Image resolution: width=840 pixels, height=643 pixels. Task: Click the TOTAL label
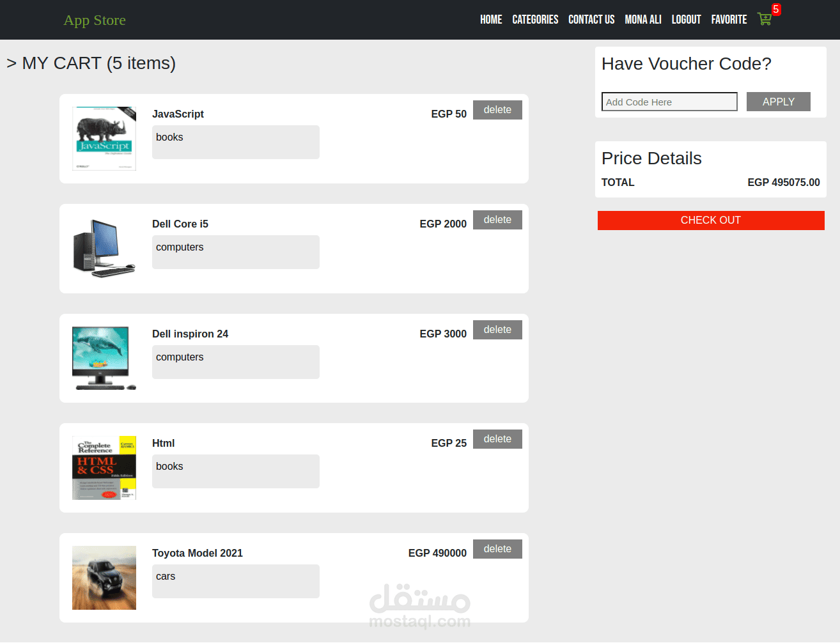coord(618,182)
